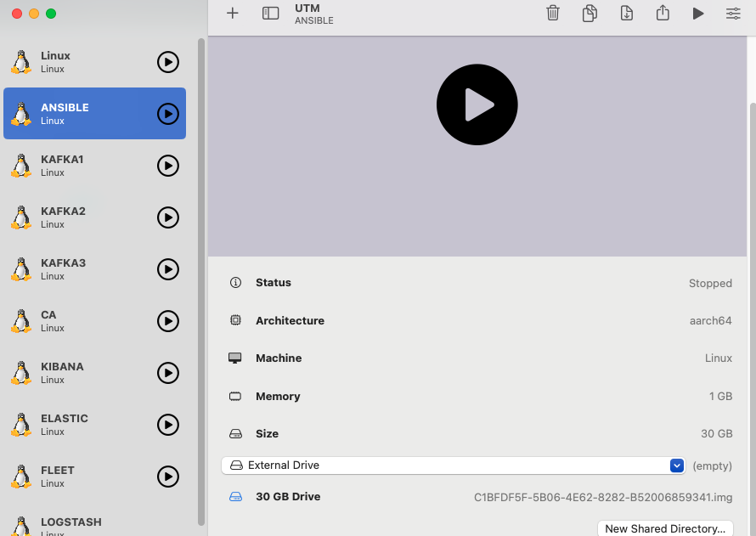Start the FLEET VM play button
Screen dimensions: 756x536
(168, 477)
